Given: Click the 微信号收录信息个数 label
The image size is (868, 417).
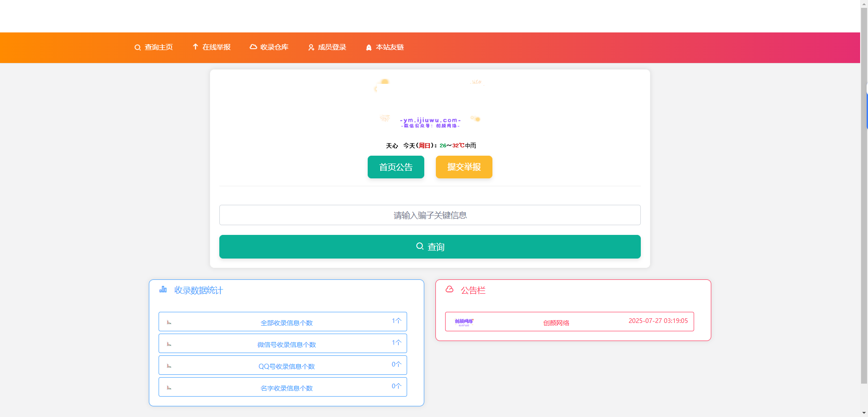Looking at the screenshot, I should pyautogui.click(x=287, y=345).
